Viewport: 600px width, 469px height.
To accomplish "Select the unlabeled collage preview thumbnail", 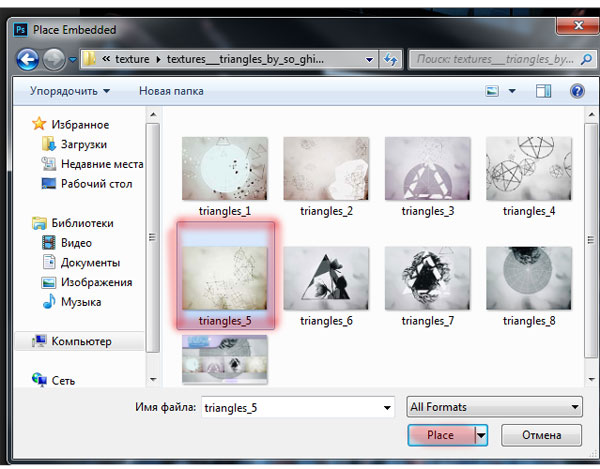I will [225, 359].
